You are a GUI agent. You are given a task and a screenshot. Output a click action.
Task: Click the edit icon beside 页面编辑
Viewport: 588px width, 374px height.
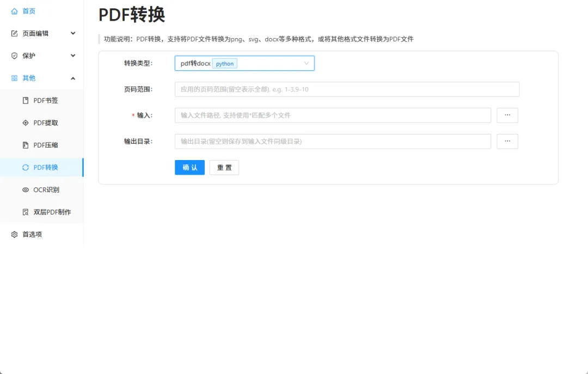pos(14,33)
